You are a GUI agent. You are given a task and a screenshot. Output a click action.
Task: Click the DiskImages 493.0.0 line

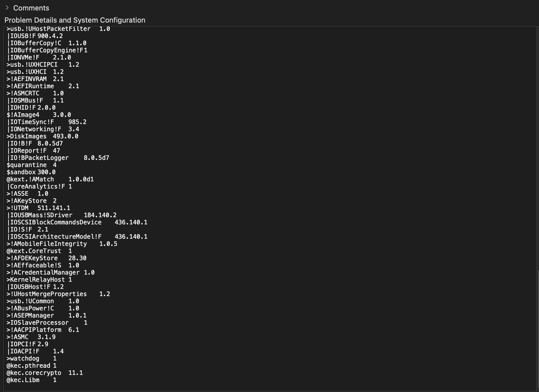pyautogui.click(x=42, y=136)
